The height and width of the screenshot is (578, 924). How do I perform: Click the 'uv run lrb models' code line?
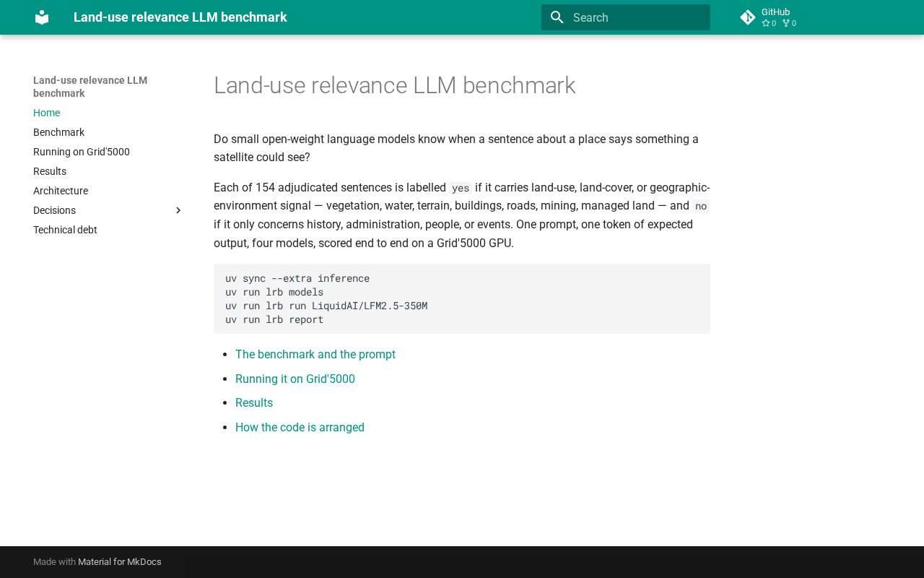click(x=274, y=292)
